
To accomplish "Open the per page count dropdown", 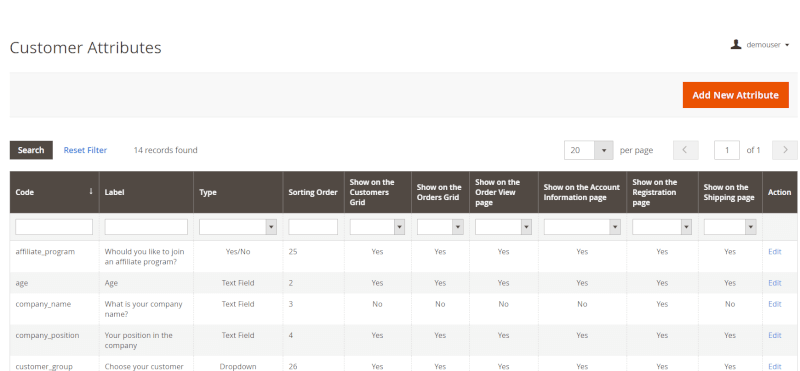I will 588,150.
